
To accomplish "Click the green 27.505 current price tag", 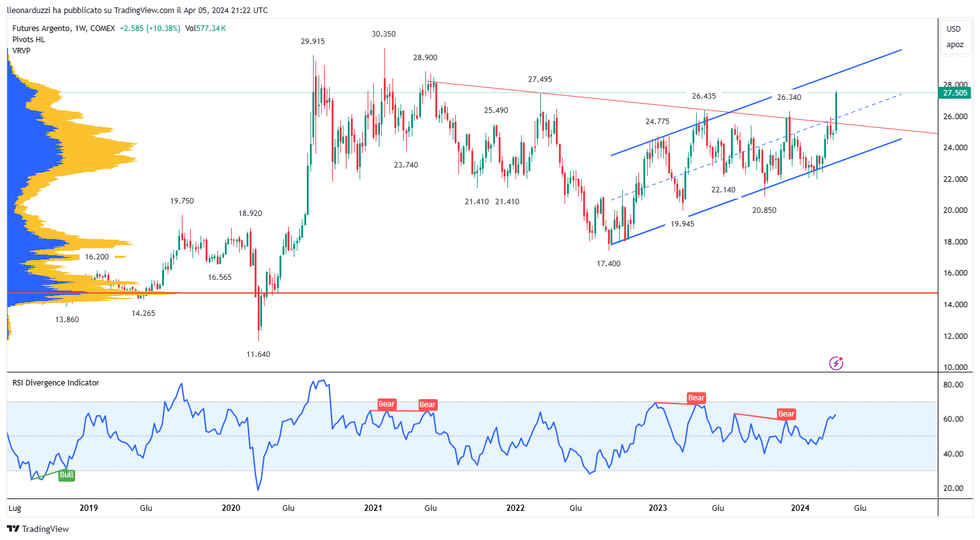I will click(955, 93).
